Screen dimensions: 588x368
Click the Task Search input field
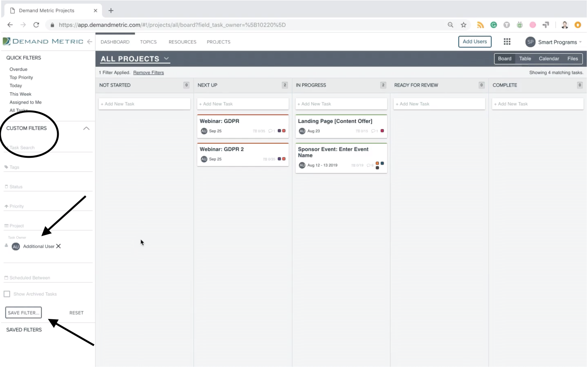[48, 148]
